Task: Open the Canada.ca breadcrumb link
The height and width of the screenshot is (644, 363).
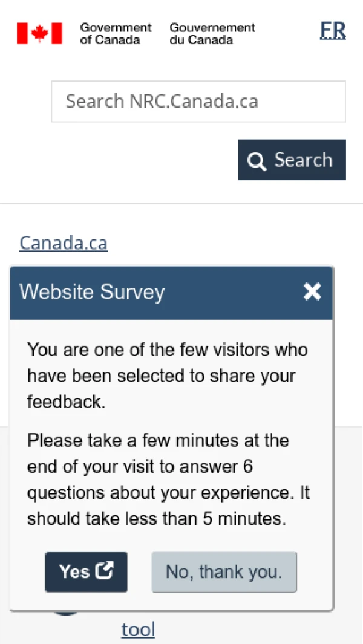Action: point(64,242)
